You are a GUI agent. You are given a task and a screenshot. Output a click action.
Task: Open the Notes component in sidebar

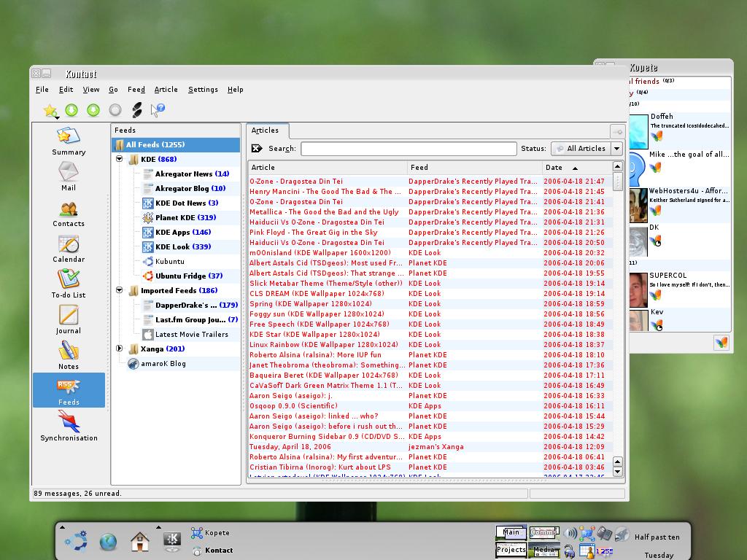point(69,355)
